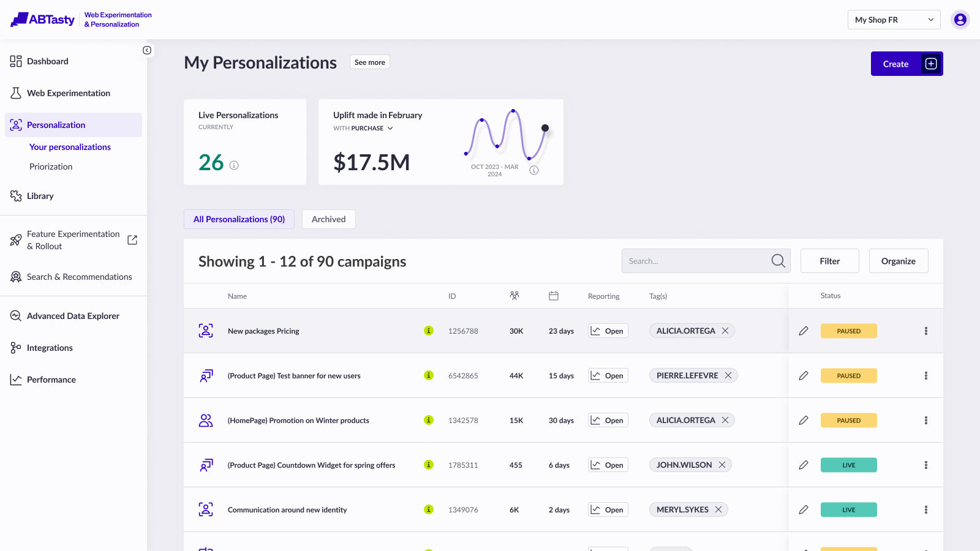
Task: Open the My Shop FR dropdown
Action: 894,20
